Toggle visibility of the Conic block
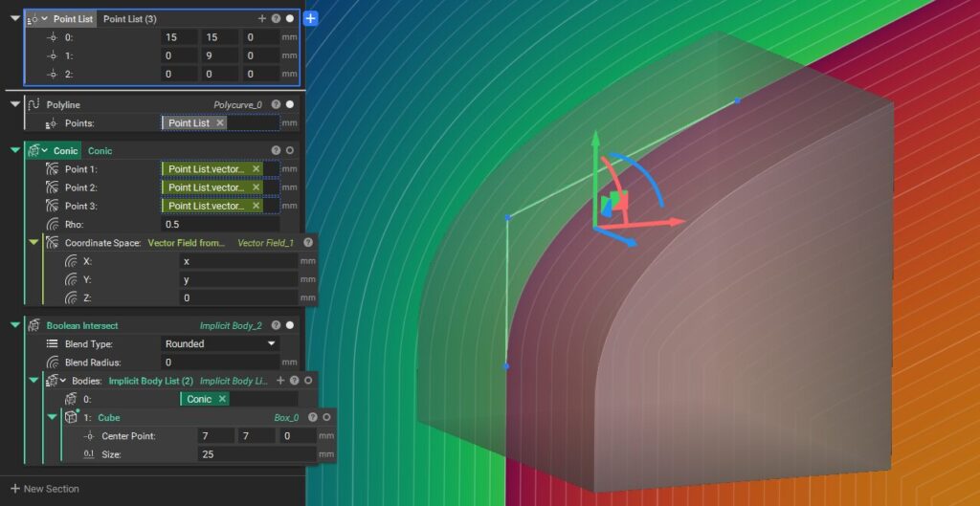 pos(289,151)
